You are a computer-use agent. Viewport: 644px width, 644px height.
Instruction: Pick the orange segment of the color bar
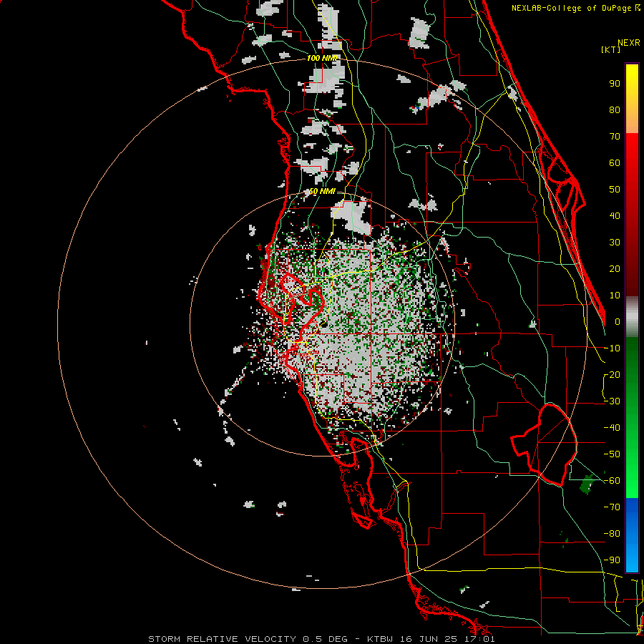pos(632,122)
